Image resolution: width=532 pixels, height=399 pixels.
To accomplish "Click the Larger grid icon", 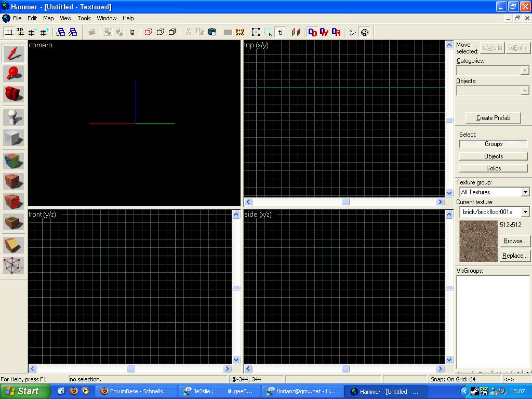I will click(x=44, y=32).
